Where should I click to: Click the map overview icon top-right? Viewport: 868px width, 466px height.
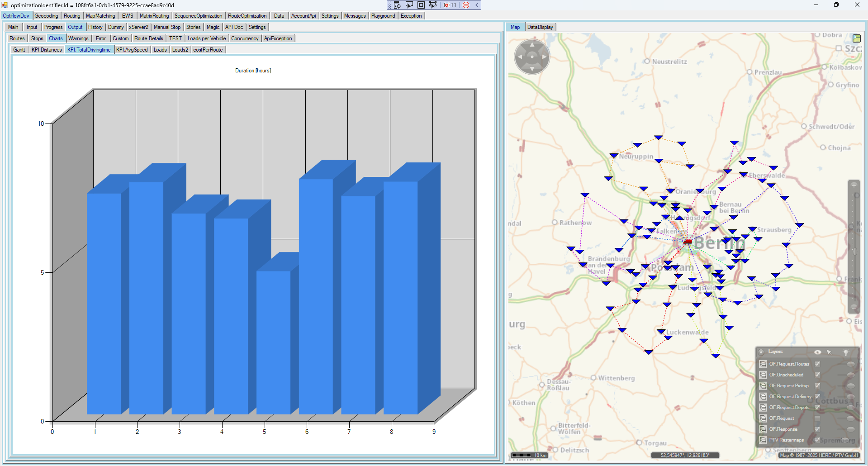(x=856, y=38)
